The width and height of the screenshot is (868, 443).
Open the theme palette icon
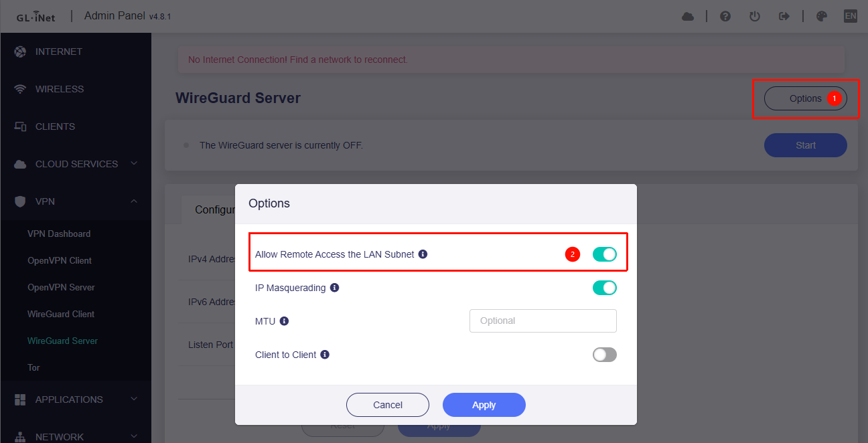click(x=822, y=17)
